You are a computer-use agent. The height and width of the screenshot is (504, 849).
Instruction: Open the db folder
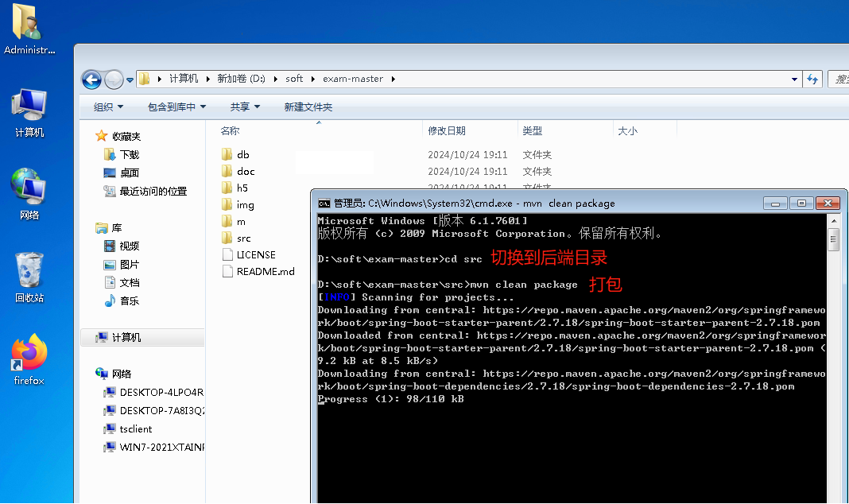pyautogui.click(x=242, y=154)
